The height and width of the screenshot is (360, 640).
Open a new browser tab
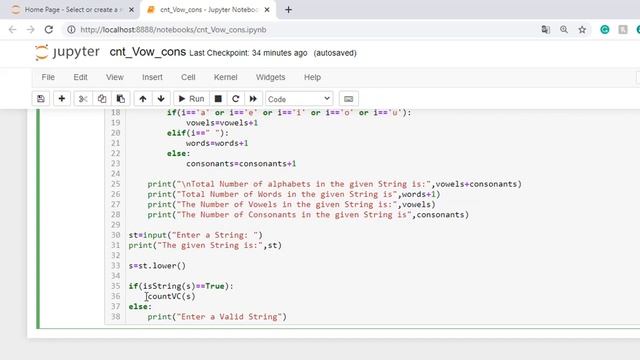click(x=288, y=9)
